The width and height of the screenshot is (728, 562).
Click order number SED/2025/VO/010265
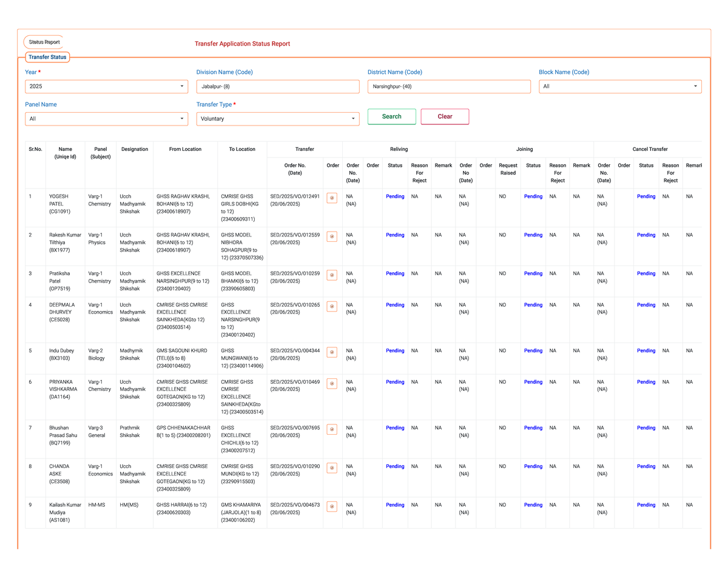coord(295,305)
